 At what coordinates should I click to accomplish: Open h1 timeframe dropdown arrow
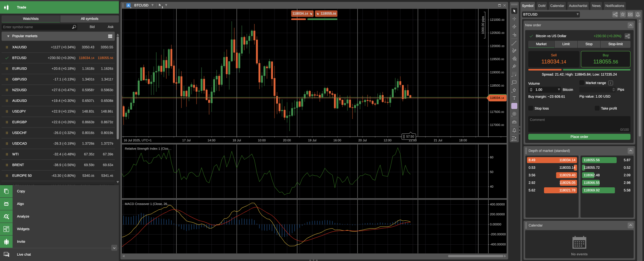click(x=166, y=5)
